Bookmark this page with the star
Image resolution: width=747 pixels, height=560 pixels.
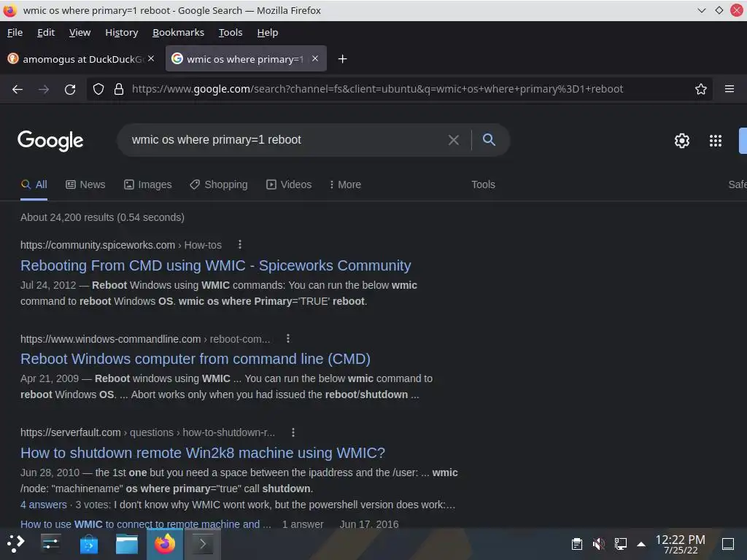tap(700, 89)
